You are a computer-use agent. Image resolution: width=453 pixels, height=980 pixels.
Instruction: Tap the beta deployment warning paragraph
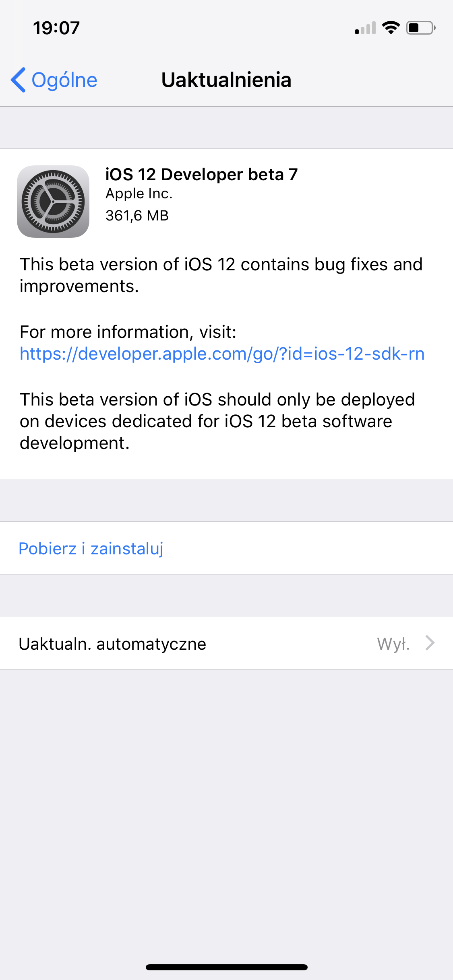tap(217, 421)
